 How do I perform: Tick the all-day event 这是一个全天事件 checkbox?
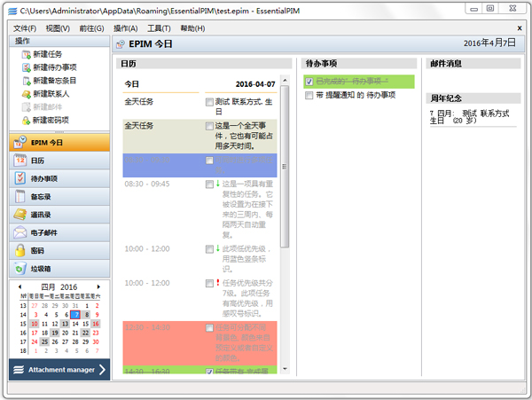click(x=209, y=125)
